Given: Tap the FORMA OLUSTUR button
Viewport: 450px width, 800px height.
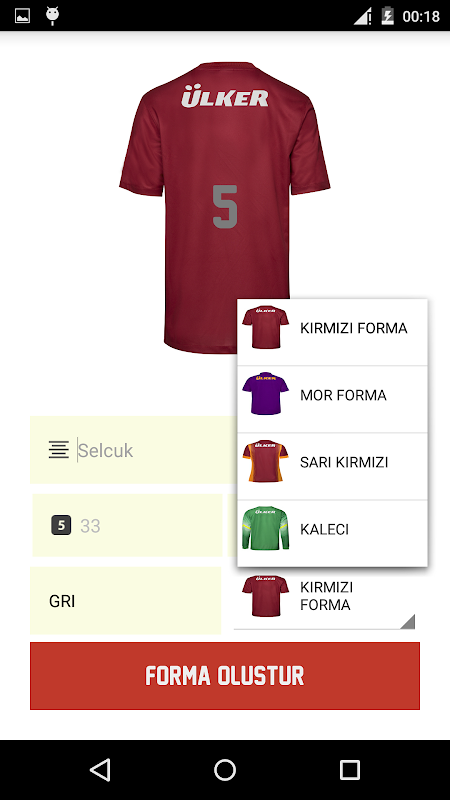Looking at the screenshot, I should [225, 676].
